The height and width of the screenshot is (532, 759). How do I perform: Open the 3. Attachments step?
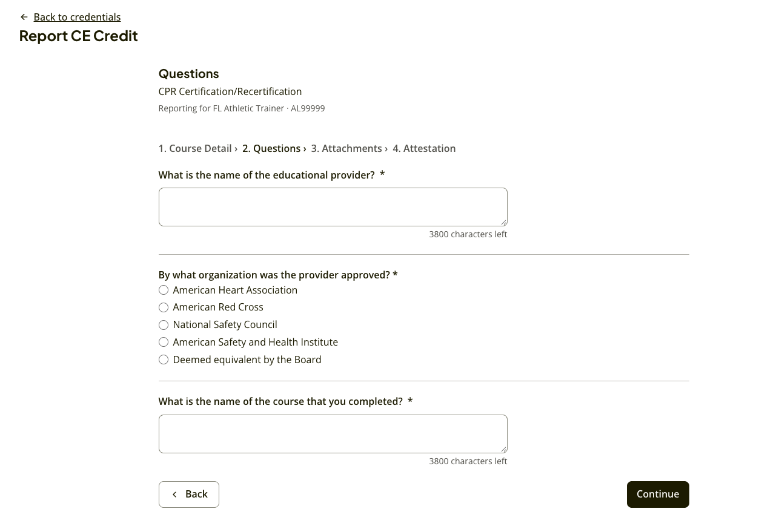(346, 148)
